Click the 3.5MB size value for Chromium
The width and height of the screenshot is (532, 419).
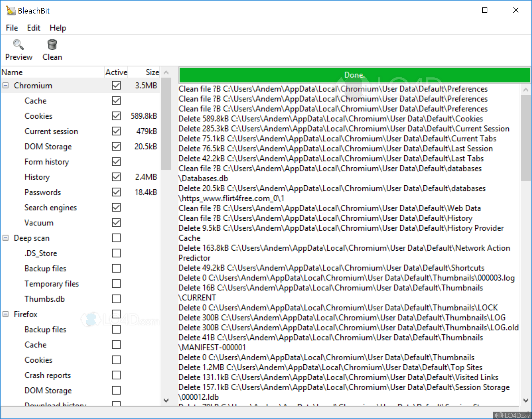pos(146,85)
